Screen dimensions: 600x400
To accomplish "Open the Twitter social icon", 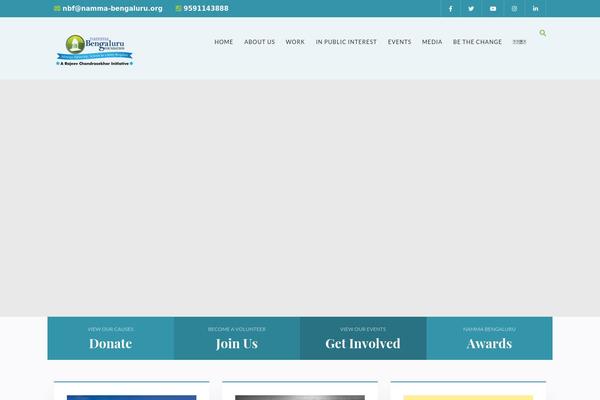I will pos(471,8).
